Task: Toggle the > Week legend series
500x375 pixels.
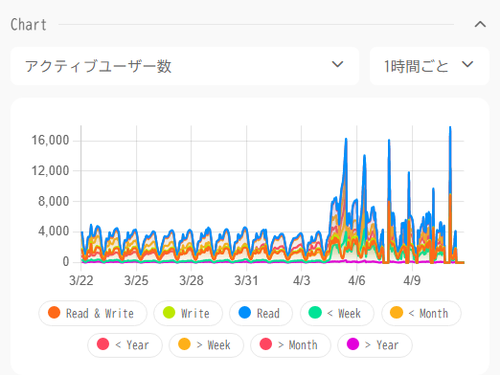Action: (206, 345)
